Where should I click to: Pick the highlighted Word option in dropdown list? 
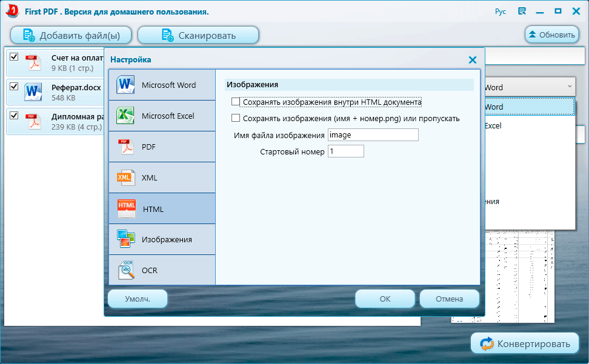click(528, 107)
